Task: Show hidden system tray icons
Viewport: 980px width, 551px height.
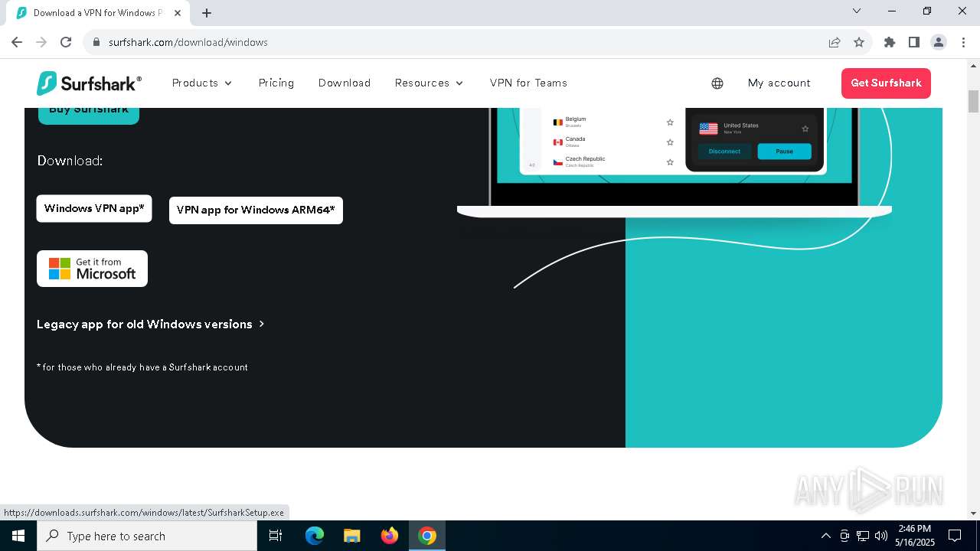Action: 825,536
